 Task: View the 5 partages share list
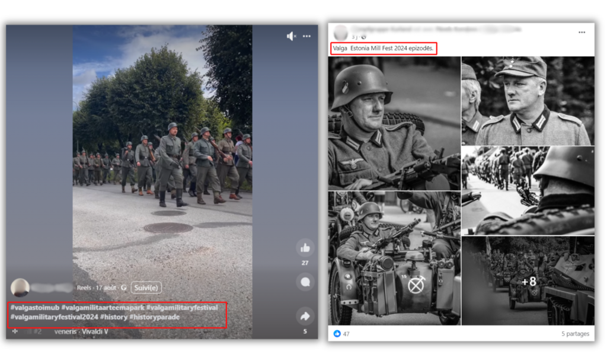[x=575, y=334]
